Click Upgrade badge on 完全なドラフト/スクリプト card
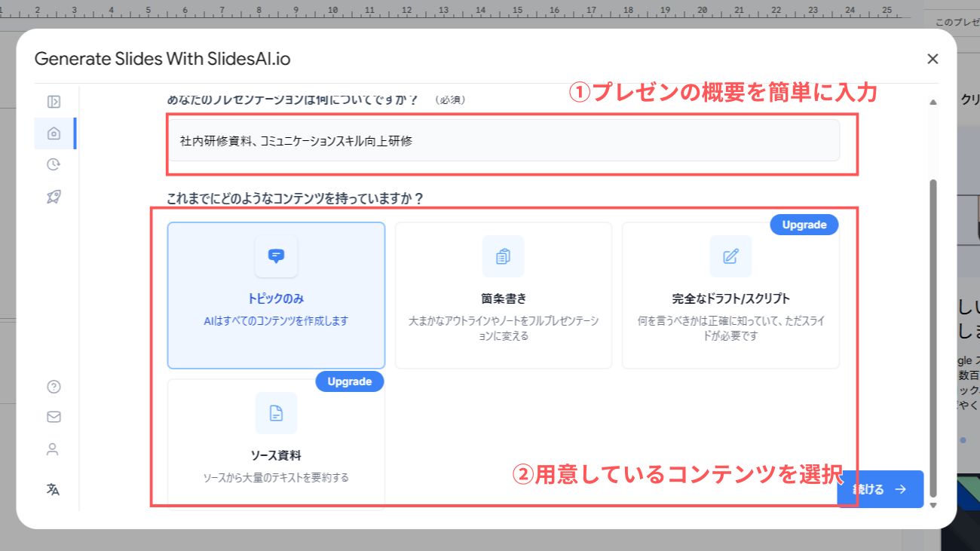Viewport: 980px width, 551px height. coord(804,225)
